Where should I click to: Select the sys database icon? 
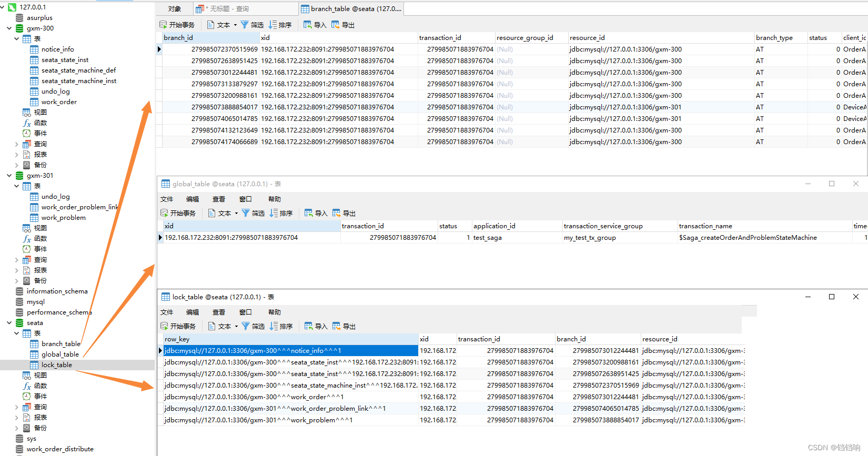[19, 439]
